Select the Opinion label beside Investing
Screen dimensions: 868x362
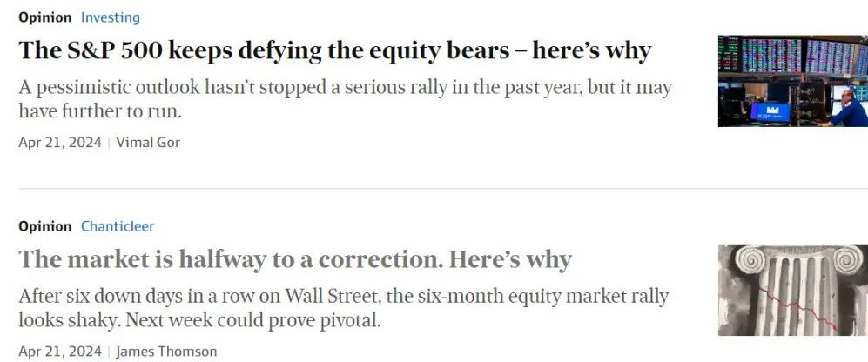pyautogui.click(x=45, y=17)
